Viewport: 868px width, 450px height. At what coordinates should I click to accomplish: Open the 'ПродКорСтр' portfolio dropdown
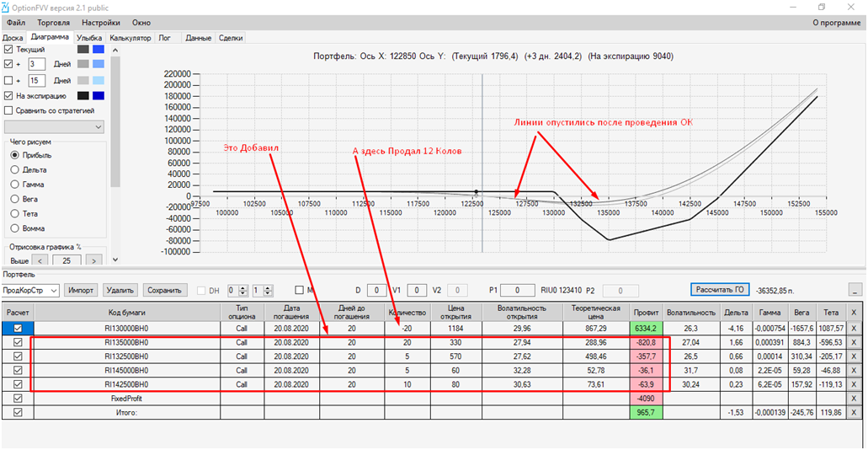coord(30,290)
